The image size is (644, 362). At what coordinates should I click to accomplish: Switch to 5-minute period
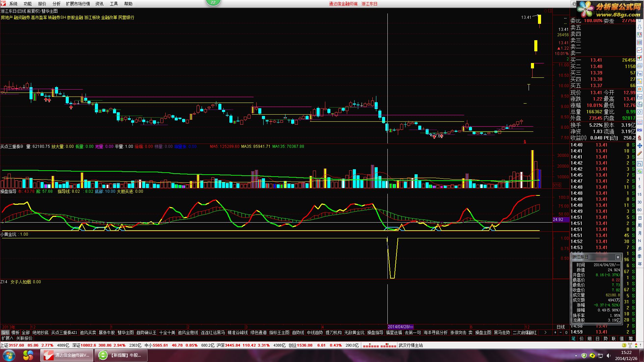640,187
